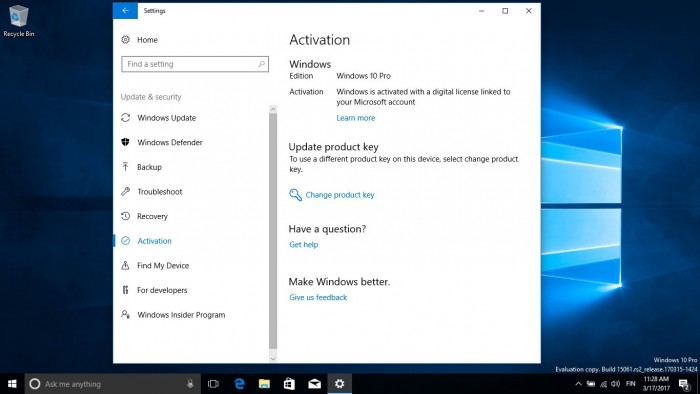Viewport: 700px width, 394px height.
Task: Click the Home label in the sidebar
Action: 147,40
